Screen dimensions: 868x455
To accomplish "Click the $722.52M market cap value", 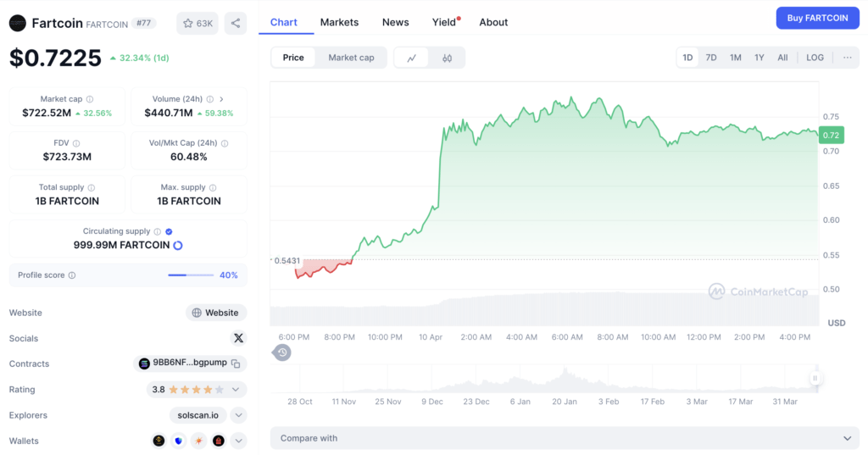I will [x=47, y=113].
